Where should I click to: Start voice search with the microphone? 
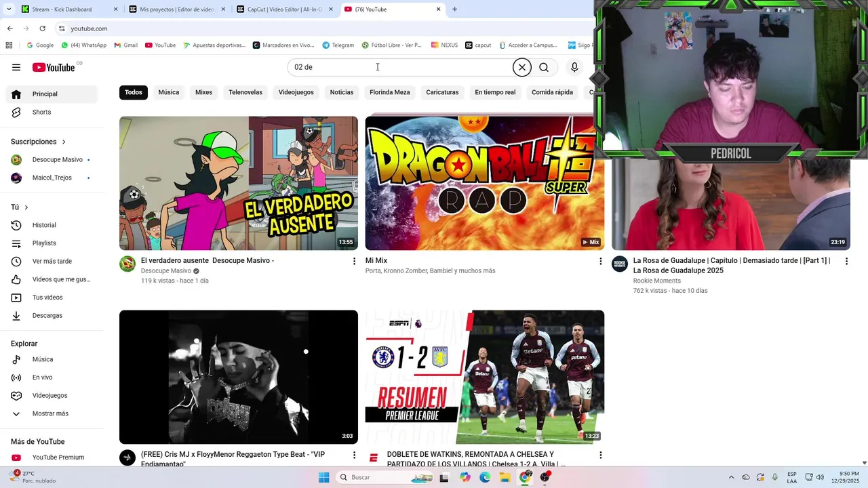tap(574, 67)
